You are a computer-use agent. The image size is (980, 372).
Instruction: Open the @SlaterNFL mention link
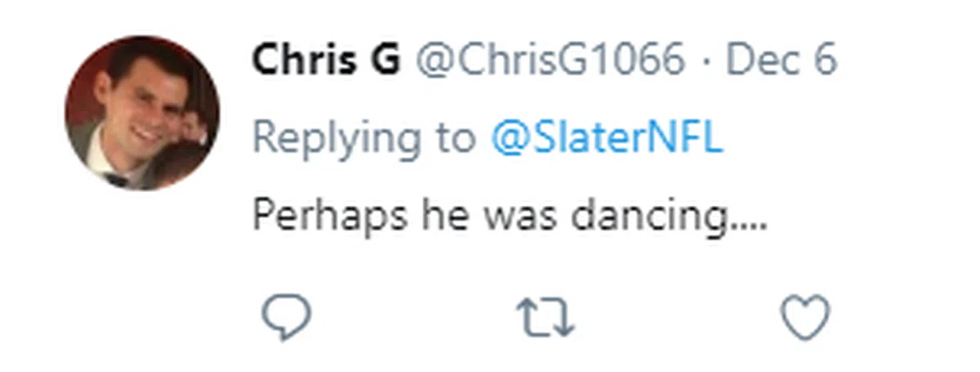tap(607, 139)
